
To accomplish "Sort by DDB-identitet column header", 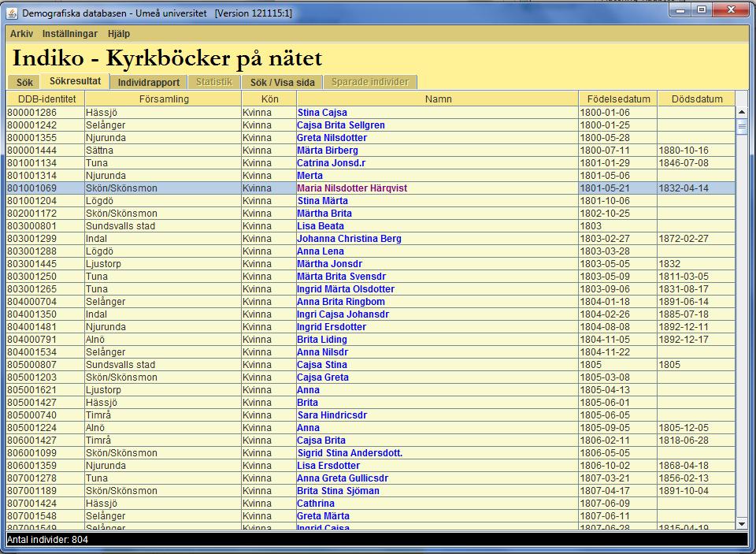I will pyautogui.click(x=46, y=99).
